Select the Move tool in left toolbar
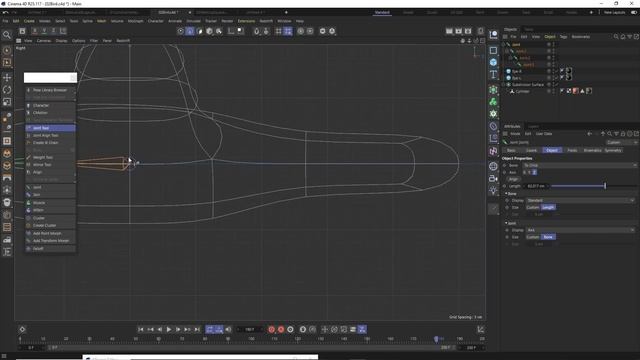640x360 pixels. coord(7,78)
